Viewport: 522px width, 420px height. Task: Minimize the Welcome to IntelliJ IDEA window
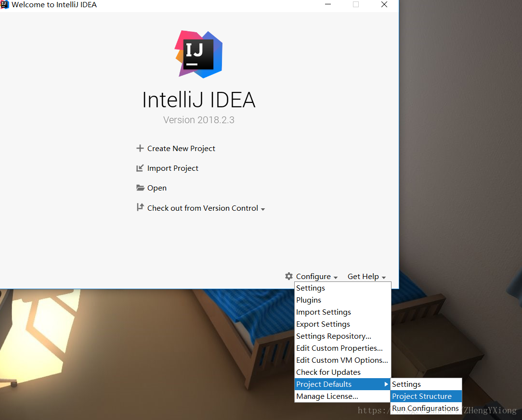pos(328,4)
